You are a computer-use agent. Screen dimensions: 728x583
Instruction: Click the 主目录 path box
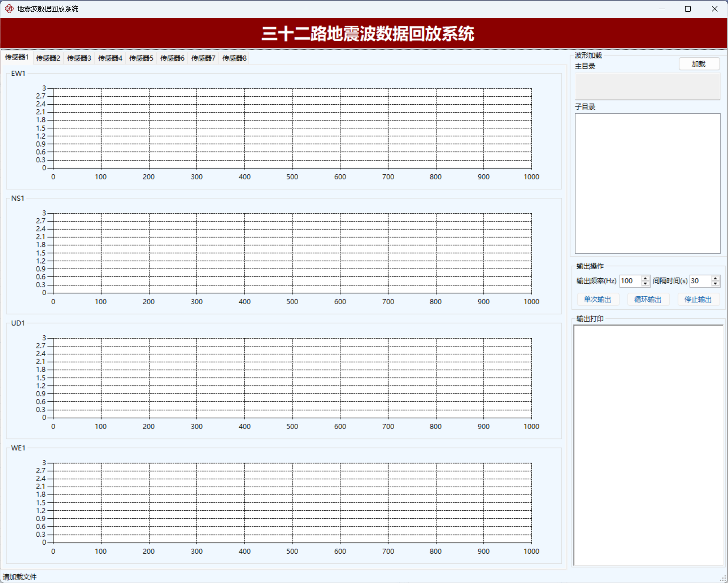[647, 87]
